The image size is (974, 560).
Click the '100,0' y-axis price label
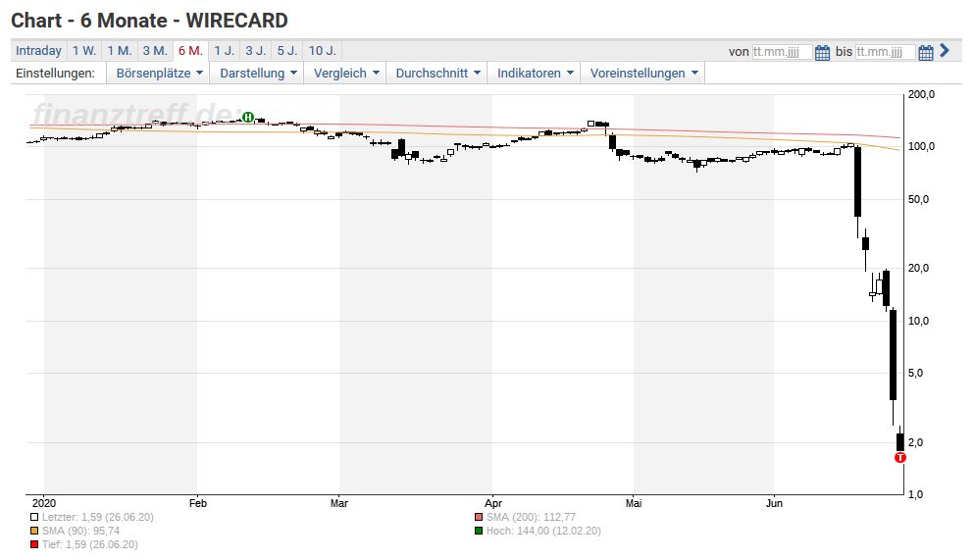click(x=921, y=146)
